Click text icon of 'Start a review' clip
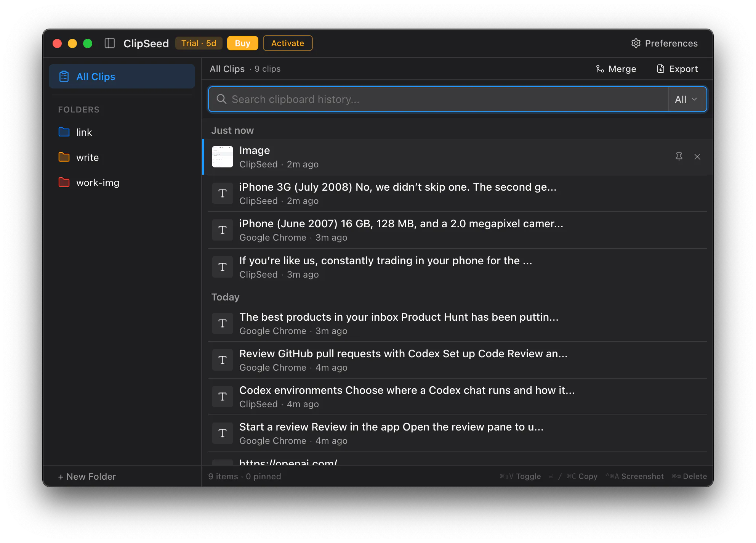The height and width of the screenshot is (543, 756). click(223, 434)
